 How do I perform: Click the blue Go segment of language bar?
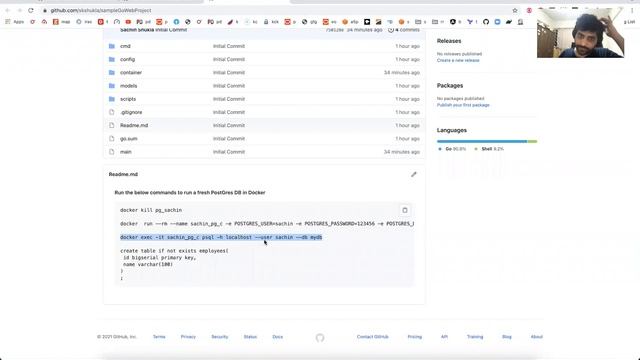(x=482, y=141)
